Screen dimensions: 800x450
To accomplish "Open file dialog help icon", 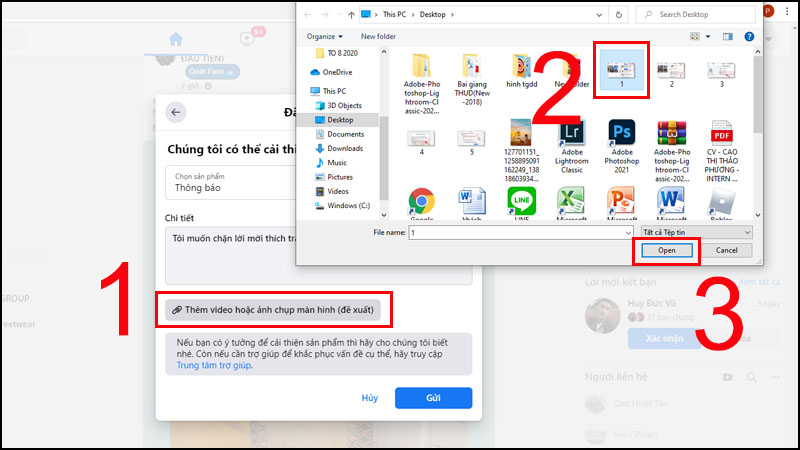I will tap(749, 37).
